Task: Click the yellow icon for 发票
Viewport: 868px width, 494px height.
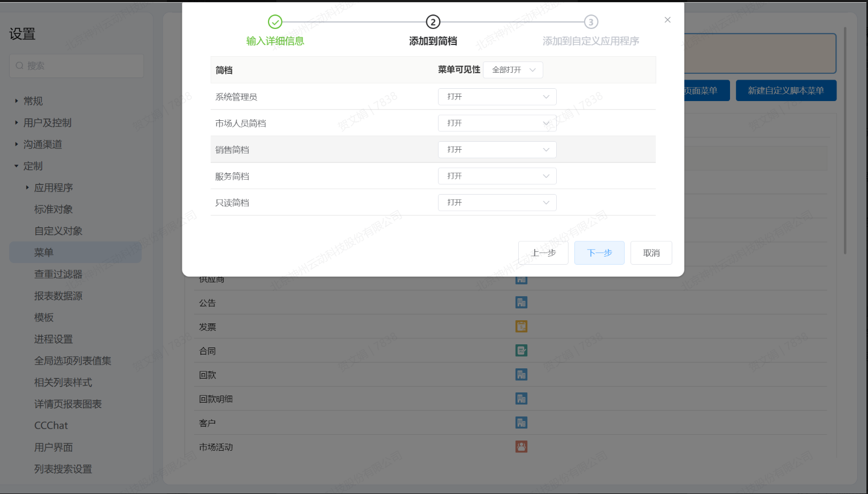Action: pyautogui.click(x=521, y=327)
